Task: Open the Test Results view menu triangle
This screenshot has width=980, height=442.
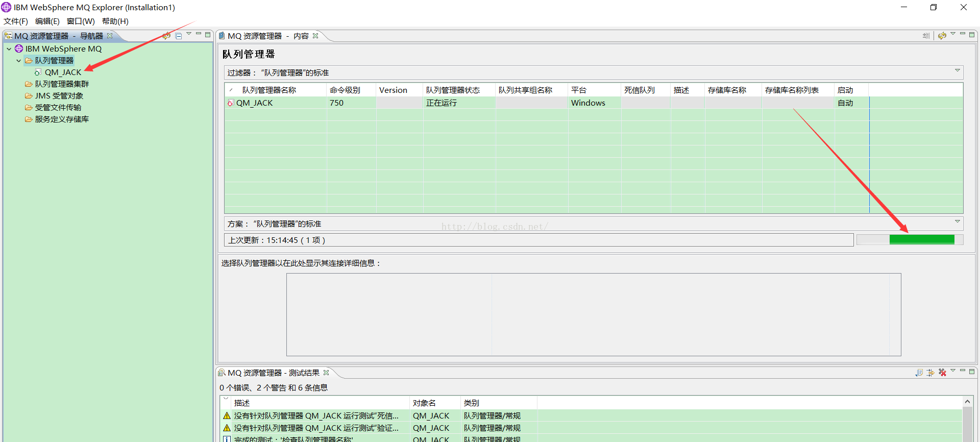Action: coord(953,371)
